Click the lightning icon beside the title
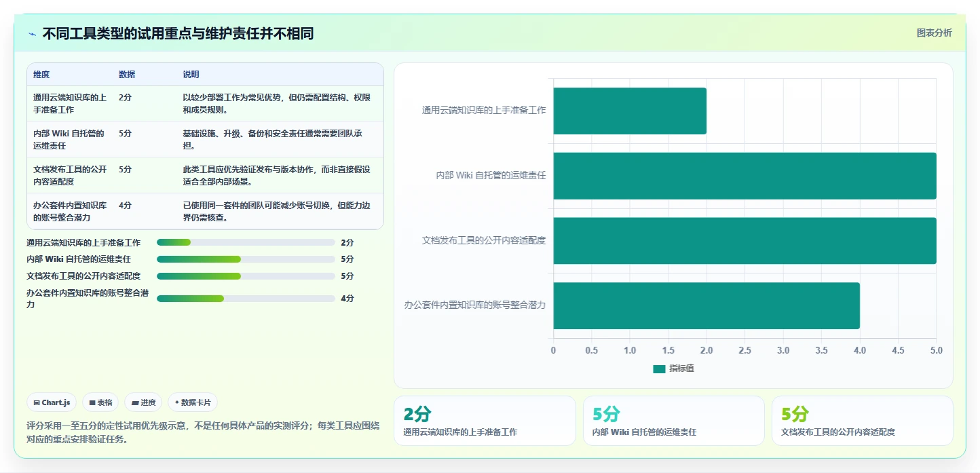The height and width of the screenshot is (473, 980). [x=33, y=34]
